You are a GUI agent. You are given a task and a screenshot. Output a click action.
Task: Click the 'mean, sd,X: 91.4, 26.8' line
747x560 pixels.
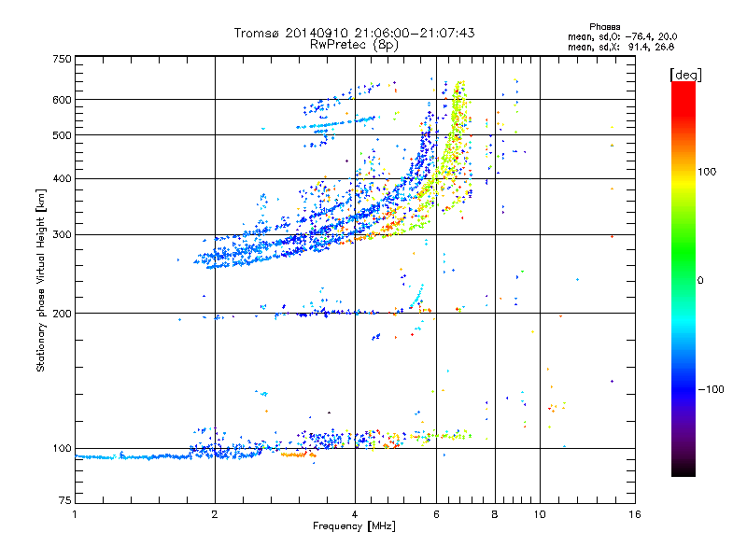point(621,47)
